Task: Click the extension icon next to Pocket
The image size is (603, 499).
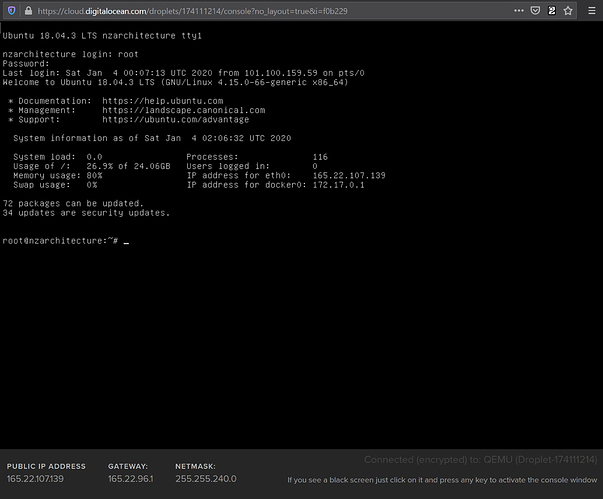Action: [551, 11]
